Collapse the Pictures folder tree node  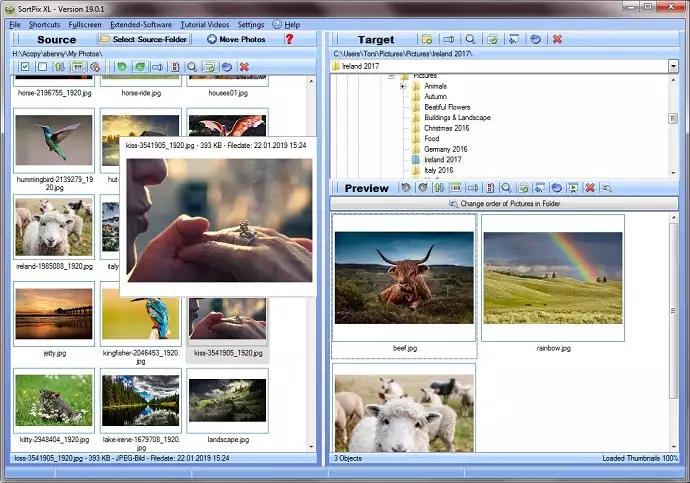pyautogui.click(x=391, y=76)
